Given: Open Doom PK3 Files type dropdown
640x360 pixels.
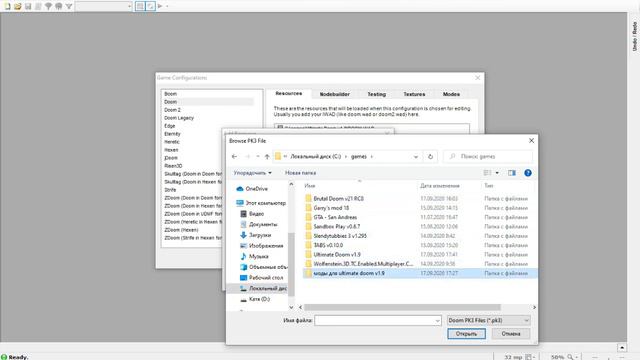Looking at the screenshot, I should click(489, 320).
